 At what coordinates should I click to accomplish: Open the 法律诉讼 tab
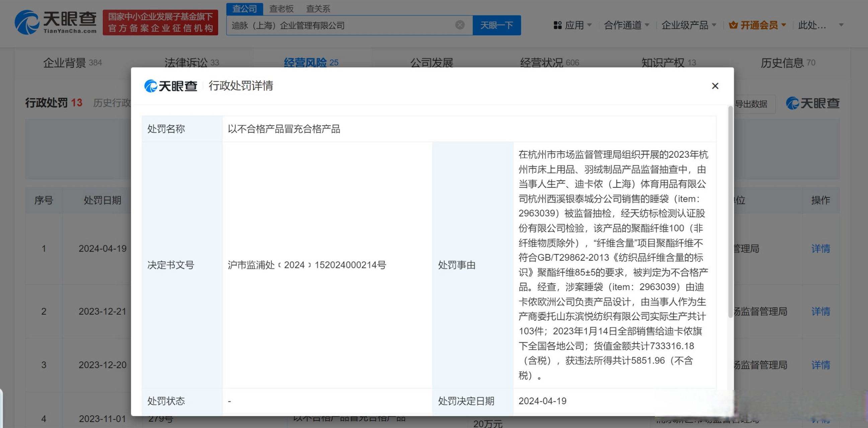tap(192, 63)
